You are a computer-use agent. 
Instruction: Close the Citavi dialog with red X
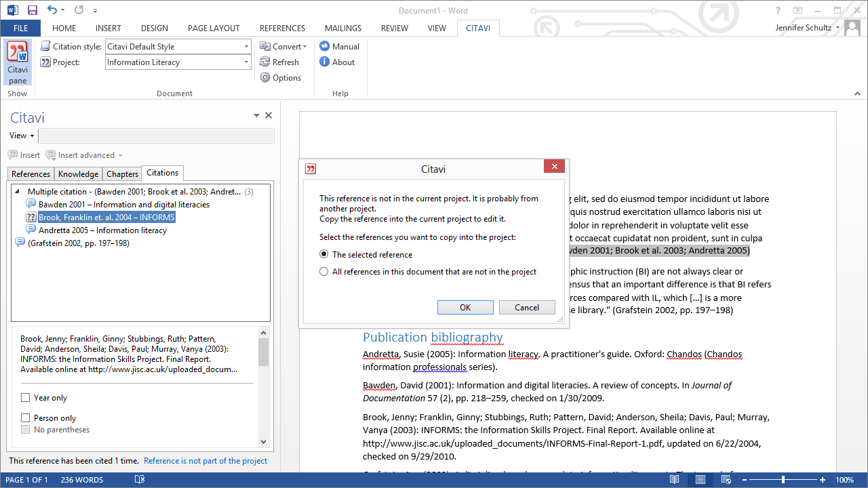point(554,167)
